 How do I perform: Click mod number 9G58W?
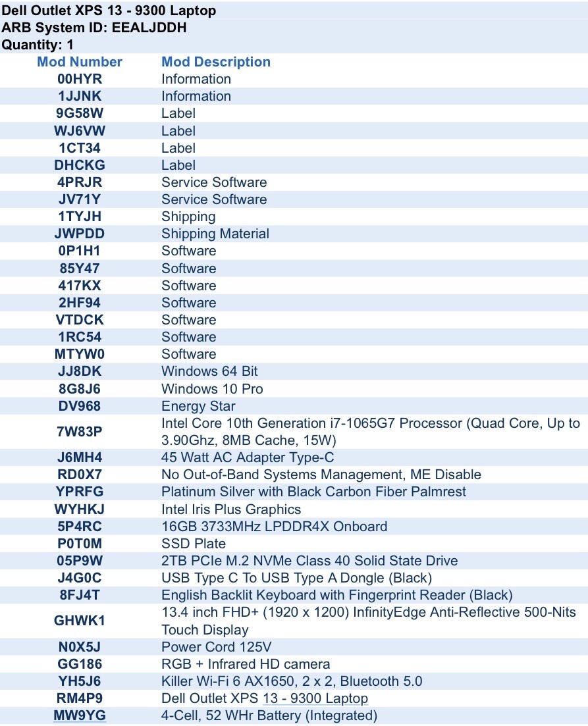coord(80,113)
